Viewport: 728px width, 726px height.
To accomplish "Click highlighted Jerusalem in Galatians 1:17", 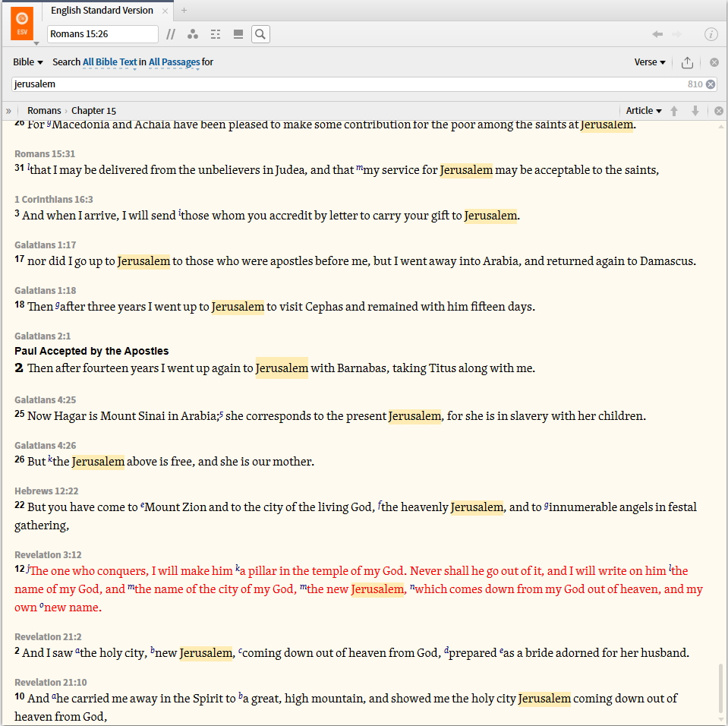I will click(143, 261).
